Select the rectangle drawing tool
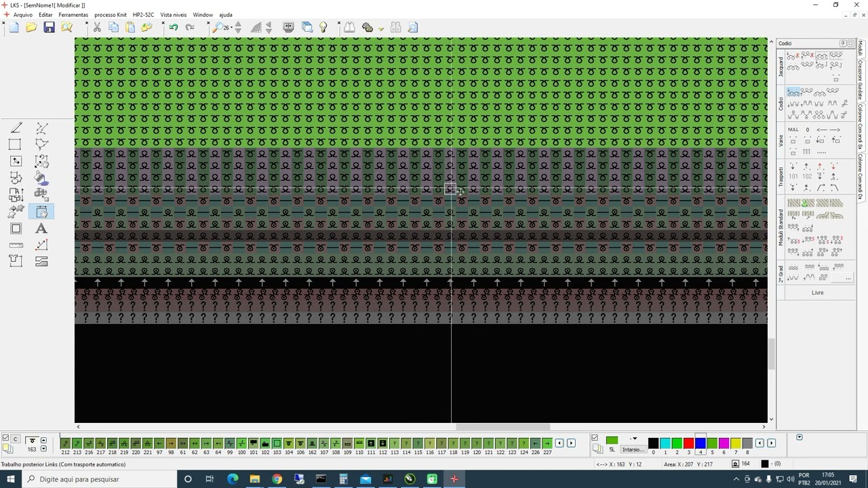This screenshot has height=488, width=868. point(15,144)
